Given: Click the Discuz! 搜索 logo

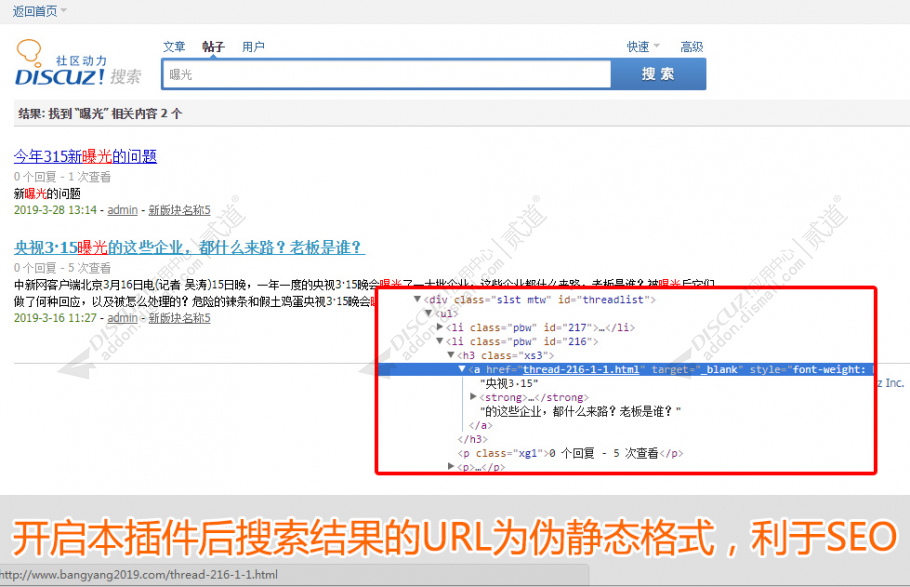Looking at the screenshot, I should point(78,63).
